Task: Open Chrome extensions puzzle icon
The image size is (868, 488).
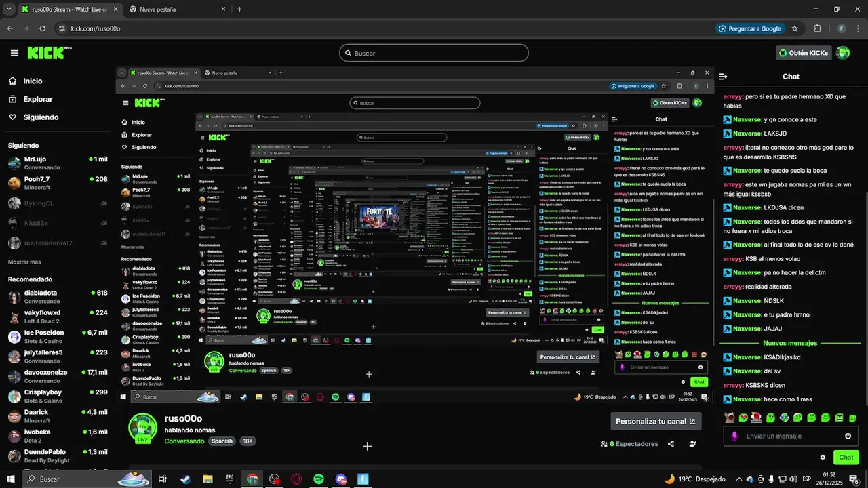Action: pyautogui.click(x=817, y=28)
